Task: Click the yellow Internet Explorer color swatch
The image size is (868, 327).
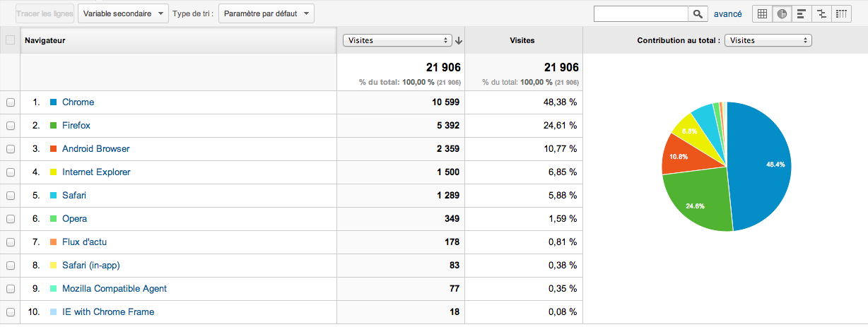Action: click(53, 172)
